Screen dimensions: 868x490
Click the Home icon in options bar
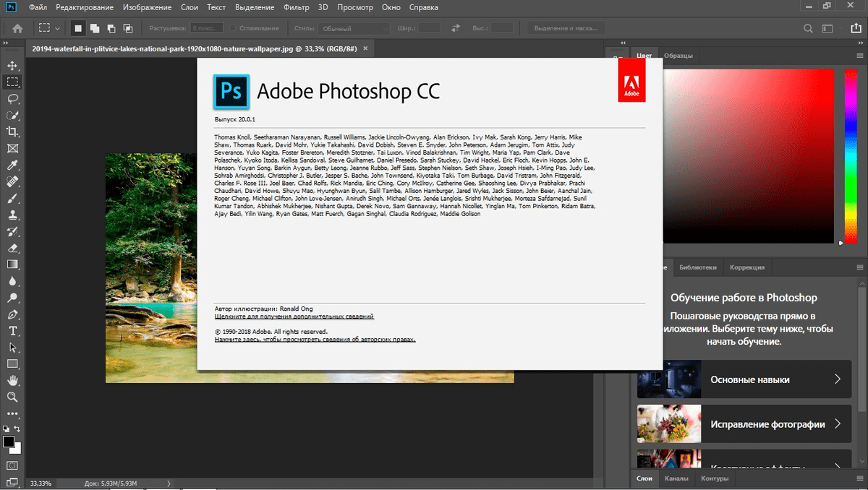[17, 28]
